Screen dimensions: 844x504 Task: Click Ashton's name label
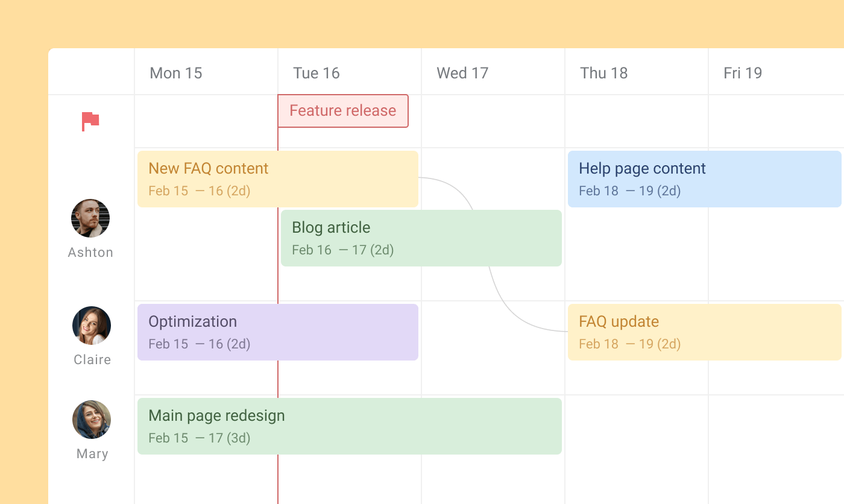(90, 252)
